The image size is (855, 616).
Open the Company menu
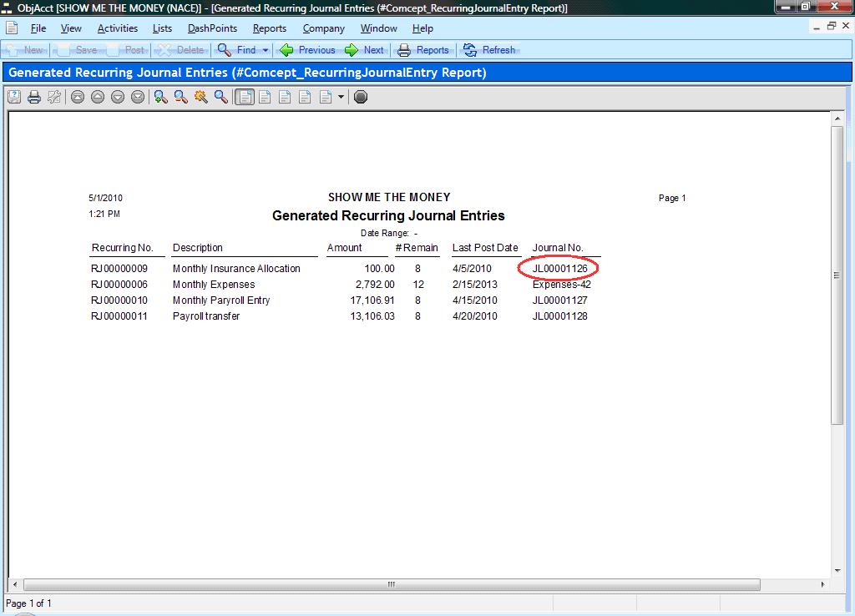point(323,28)
